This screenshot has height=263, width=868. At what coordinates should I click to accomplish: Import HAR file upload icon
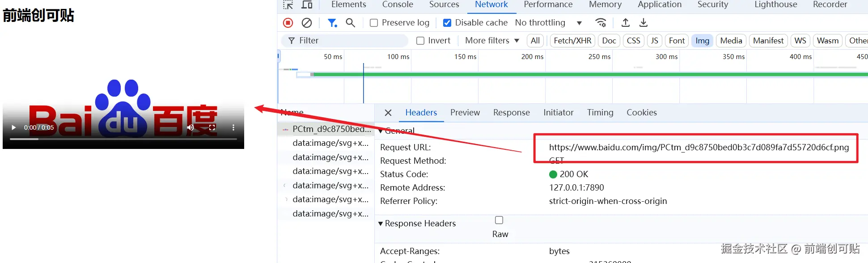coord(626,23)
